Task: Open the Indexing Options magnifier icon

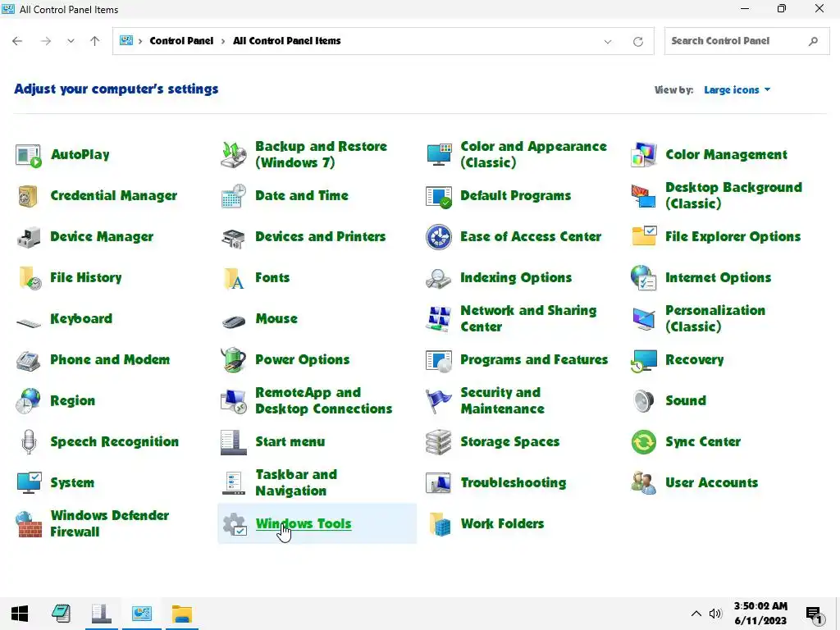Action: pos(439,279)
